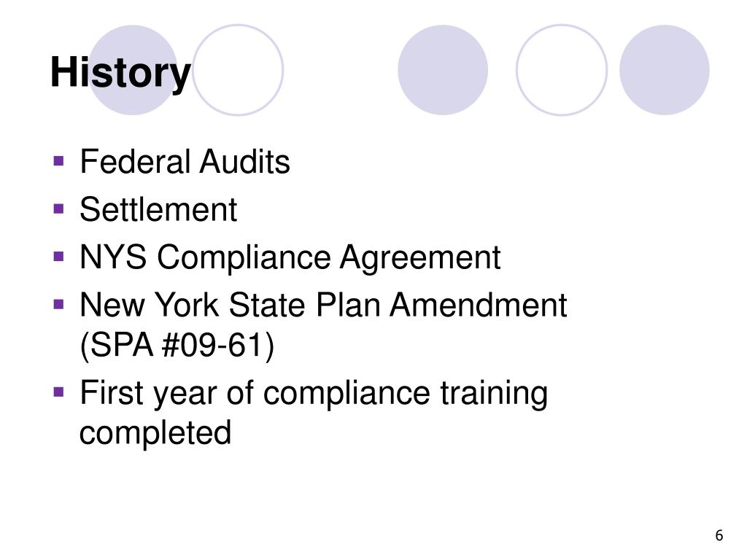This screenshot has width=747, height=560.
Task: Click the SPA #09-61 text
Action: pyautogui.click(x=177, y=345)
